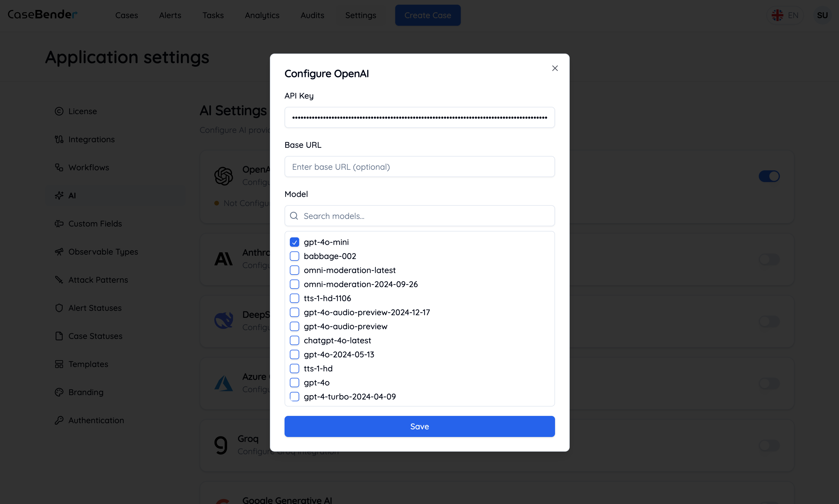Open the SU user avatar menu
The width and height of the screenshot is (839, 504).
click(822, 15)
